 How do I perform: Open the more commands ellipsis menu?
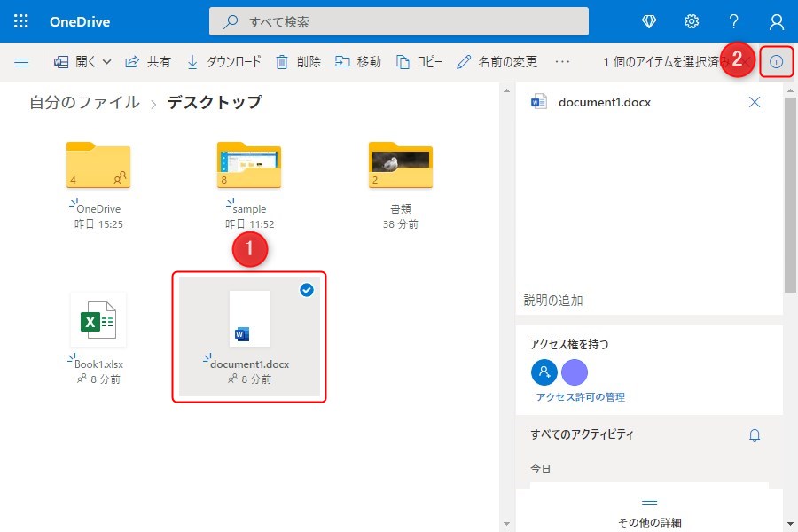click(x=562, y=62)
